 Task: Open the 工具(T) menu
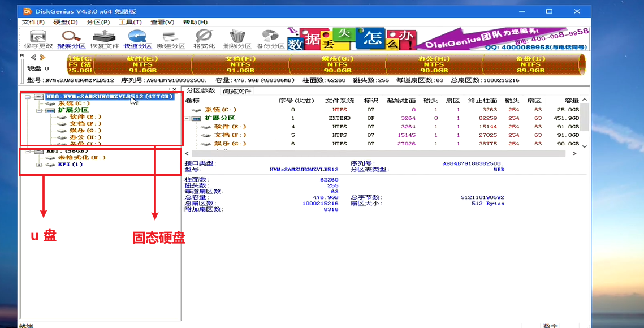(x=130, y=22)
